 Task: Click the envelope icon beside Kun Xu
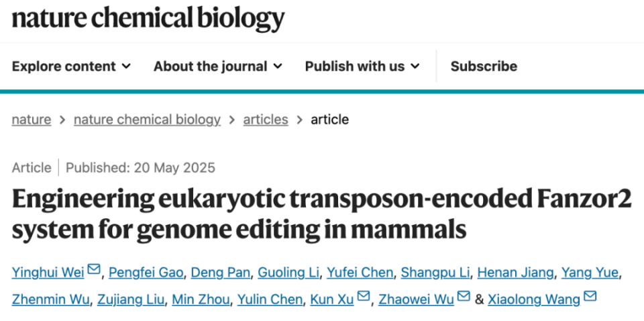(x=364, y=297)
